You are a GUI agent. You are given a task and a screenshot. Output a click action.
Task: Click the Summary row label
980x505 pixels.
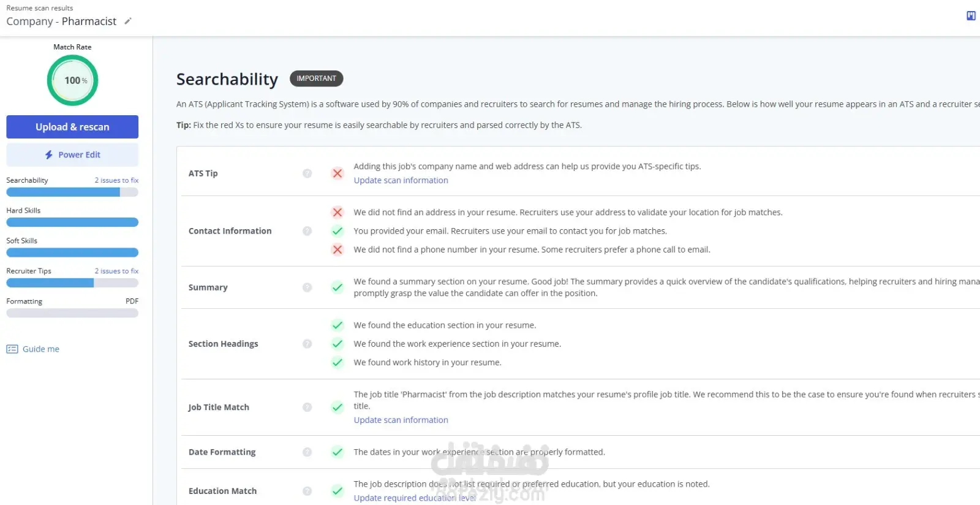[208, 287]
